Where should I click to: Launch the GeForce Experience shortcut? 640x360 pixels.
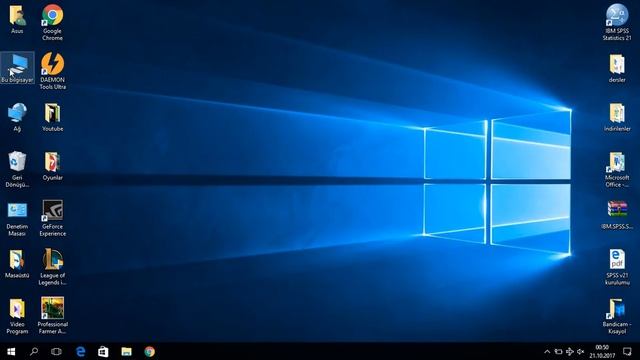52,218
